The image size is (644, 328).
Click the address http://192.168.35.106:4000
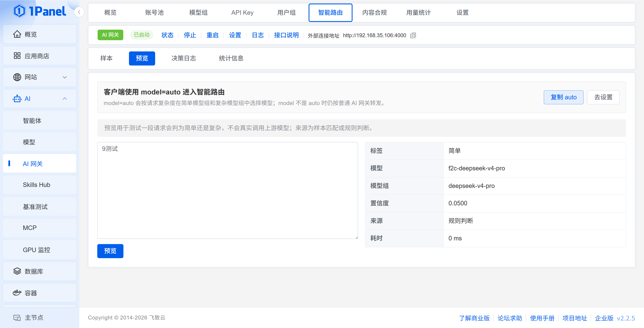[x=374, y=36]
